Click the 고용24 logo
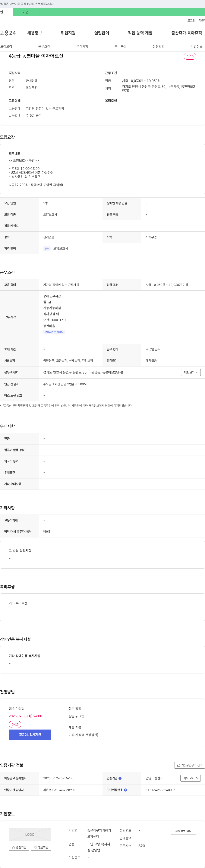 [8, 33]
